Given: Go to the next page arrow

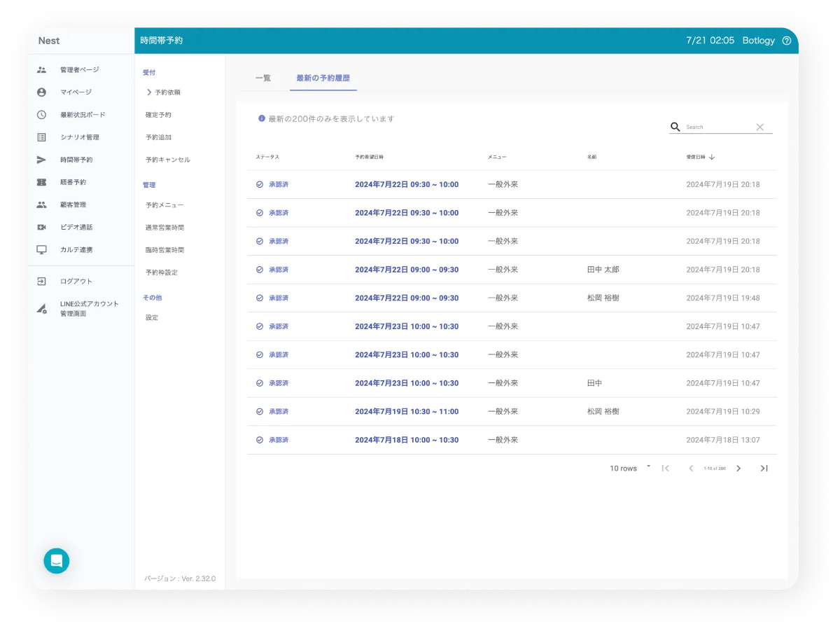Looking at the screenshot, I should 738,468.
